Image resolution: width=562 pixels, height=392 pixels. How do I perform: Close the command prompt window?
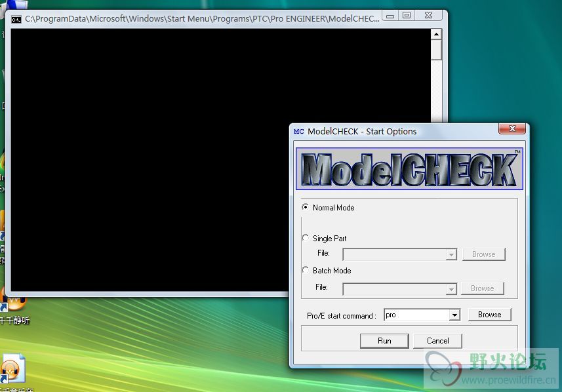pos(429,16)
